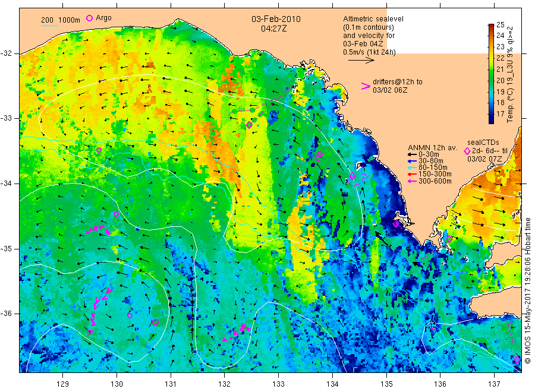
Task: Click the seal CTD diamond near 132.5°E, 33.1°S
Action: (x=250, y=125)
